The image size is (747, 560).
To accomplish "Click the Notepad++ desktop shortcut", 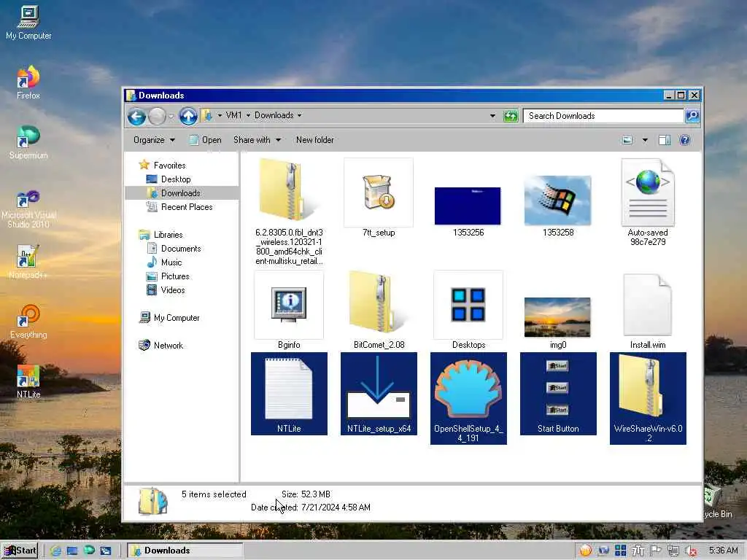I will (28, 262).
